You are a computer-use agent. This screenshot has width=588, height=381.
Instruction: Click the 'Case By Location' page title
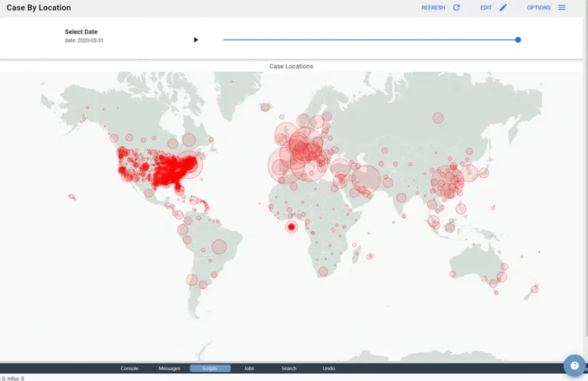(38, 8)
